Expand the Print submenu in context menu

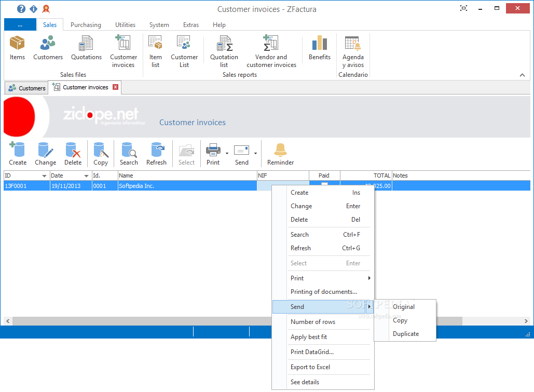369,278
